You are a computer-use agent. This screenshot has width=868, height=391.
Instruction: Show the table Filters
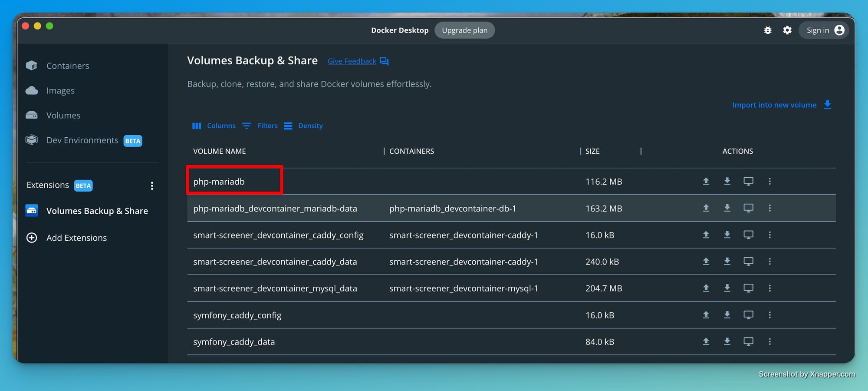coord(260,126)
